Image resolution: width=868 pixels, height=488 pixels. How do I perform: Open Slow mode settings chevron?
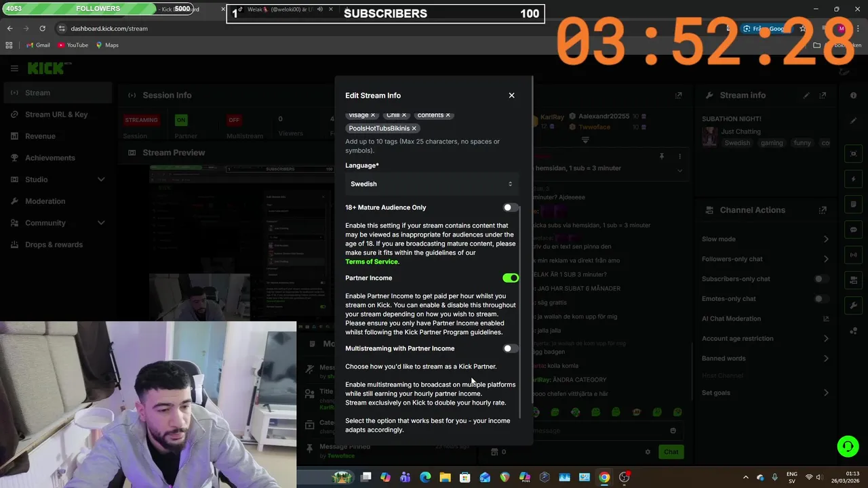pos(826,239)
